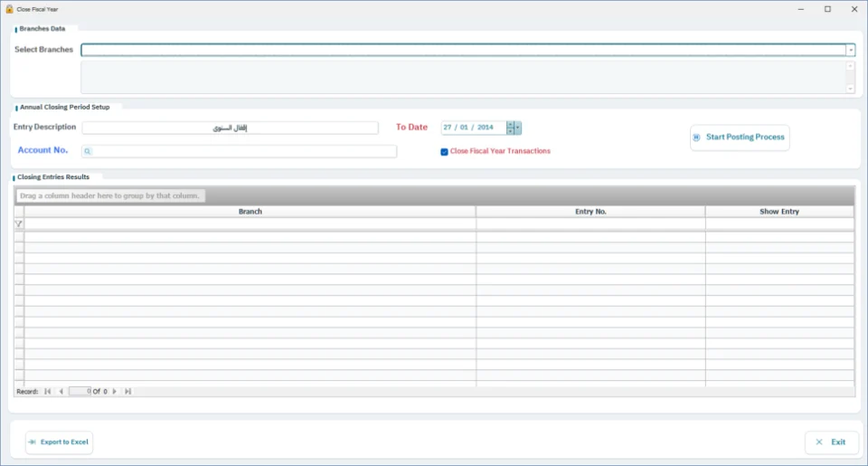The image size is (868, 466).
Task: Click inside the Select Branches combo box
Action: click(x=463, y=50)
